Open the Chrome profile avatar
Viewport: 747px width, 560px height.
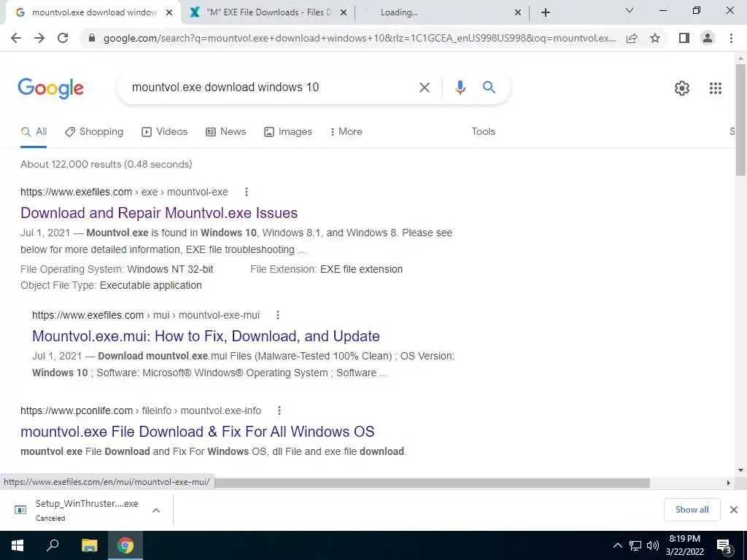708,38
